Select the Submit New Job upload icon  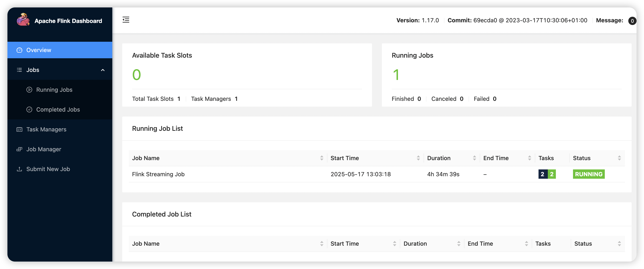click(x=19, y=169)
